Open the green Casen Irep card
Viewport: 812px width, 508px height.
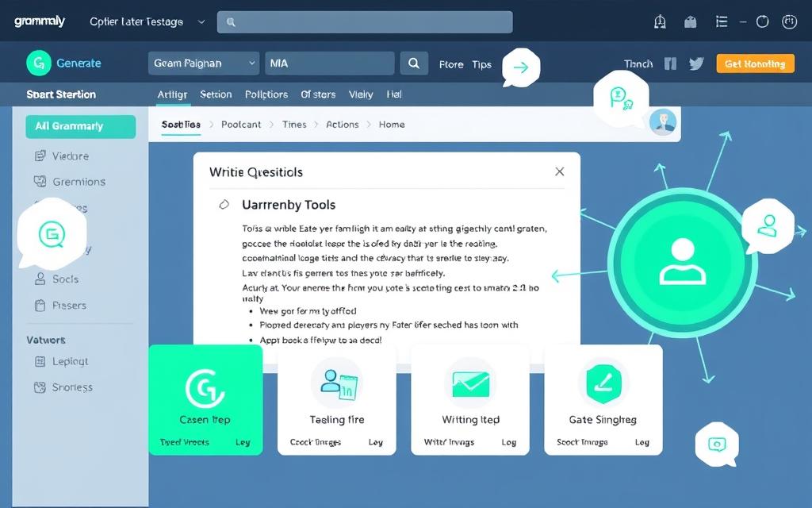point(205,400)
